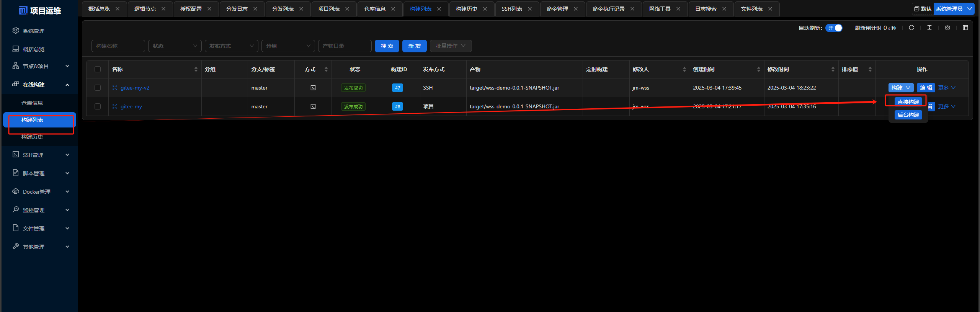Click the fullscreen layout icon top right
Viewport: 980px width, 312px height.
tap(965, 28)
